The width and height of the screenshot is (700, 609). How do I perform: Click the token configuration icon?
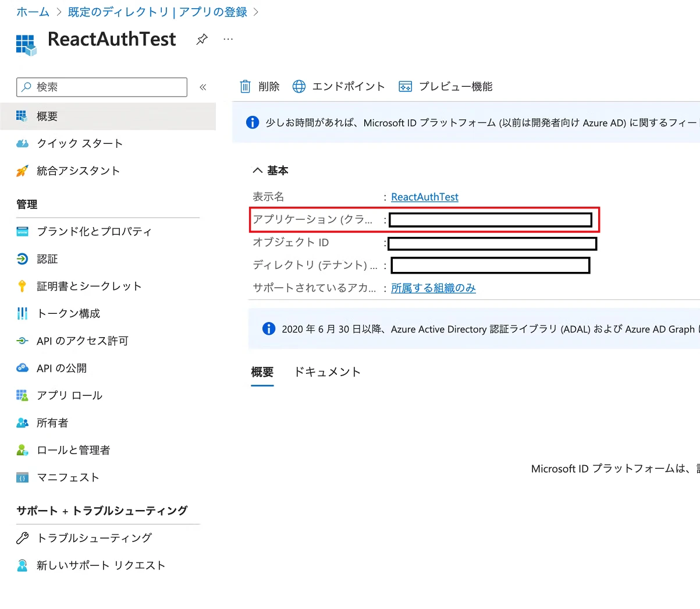point(22,313)
